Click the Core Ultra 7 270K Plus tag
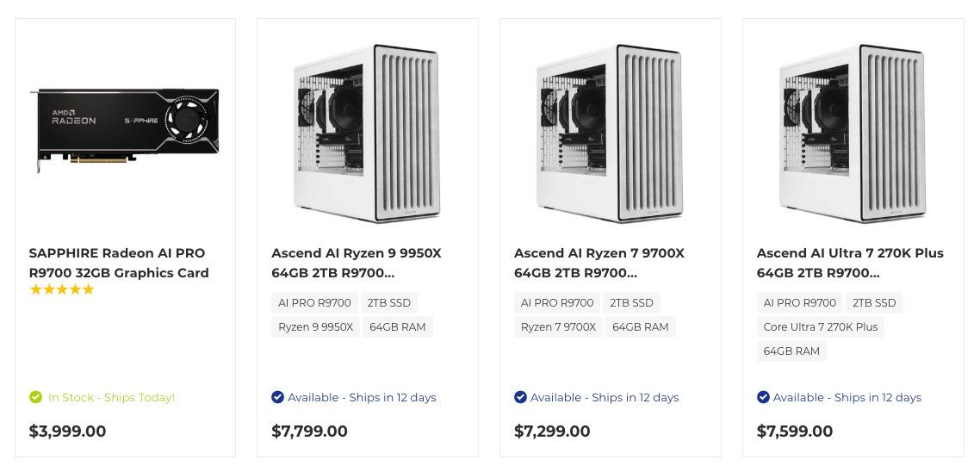The image size is (980, 472). coord(820,327)
